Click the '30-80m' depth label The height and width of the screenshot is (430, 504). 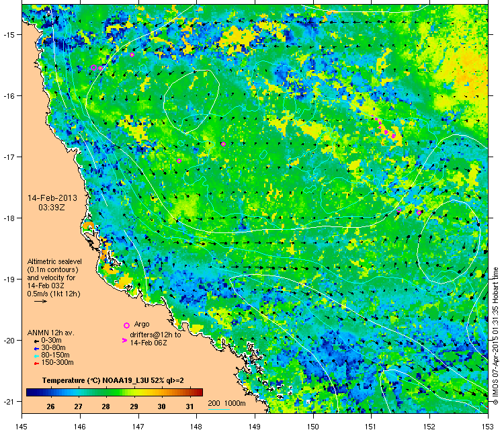click(x=53, y=348)
